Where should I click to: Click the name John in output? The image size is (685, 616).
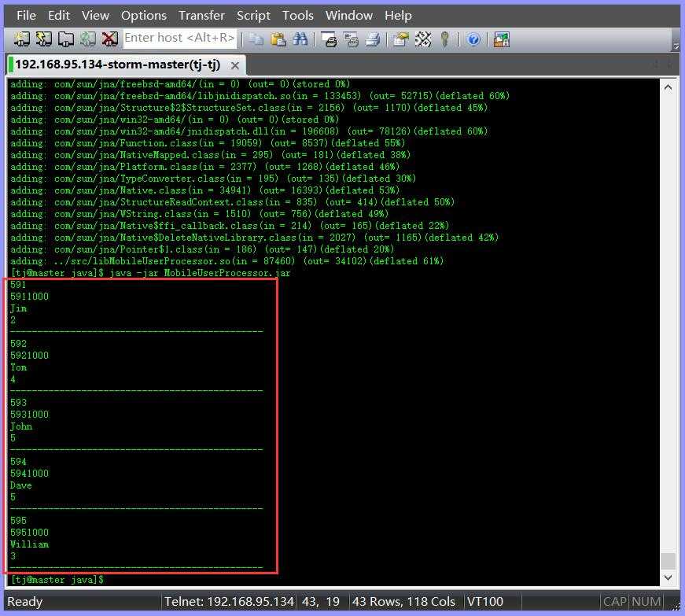pos(21,426)
